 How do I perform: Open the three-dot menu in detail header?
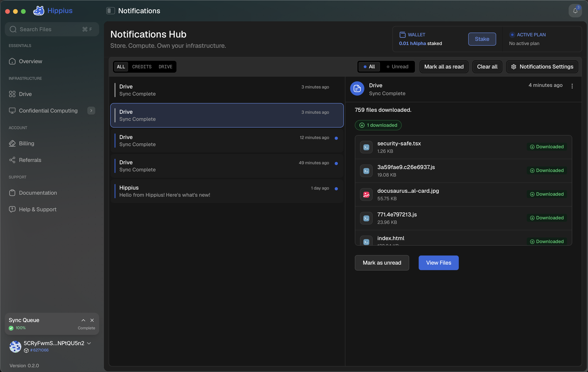pyautogui.click(x=572, y=86)
